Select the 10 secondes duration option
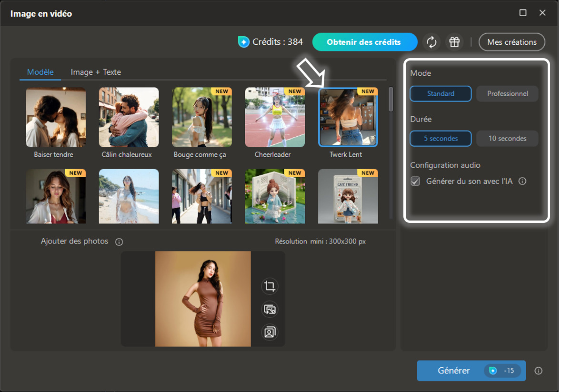Image resolution: width=561 pixels, height=392 pixels. coord(507,138)
